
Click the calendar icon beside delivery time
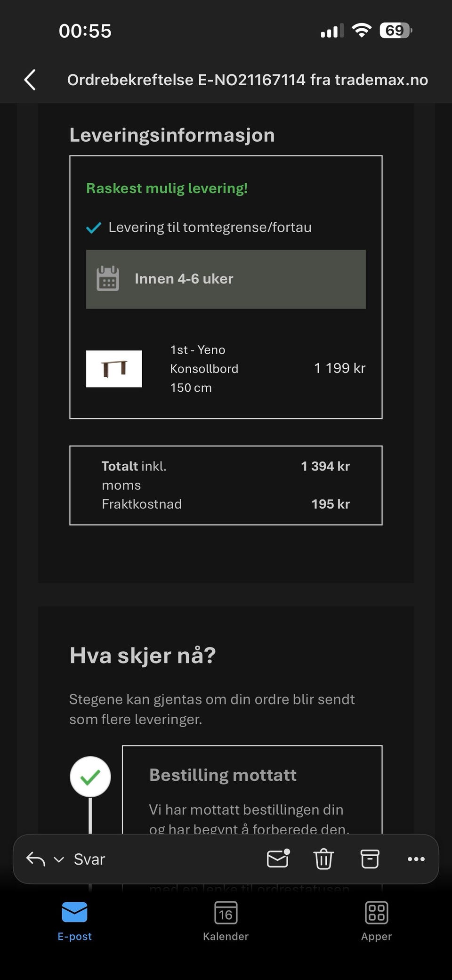point(108,279)
